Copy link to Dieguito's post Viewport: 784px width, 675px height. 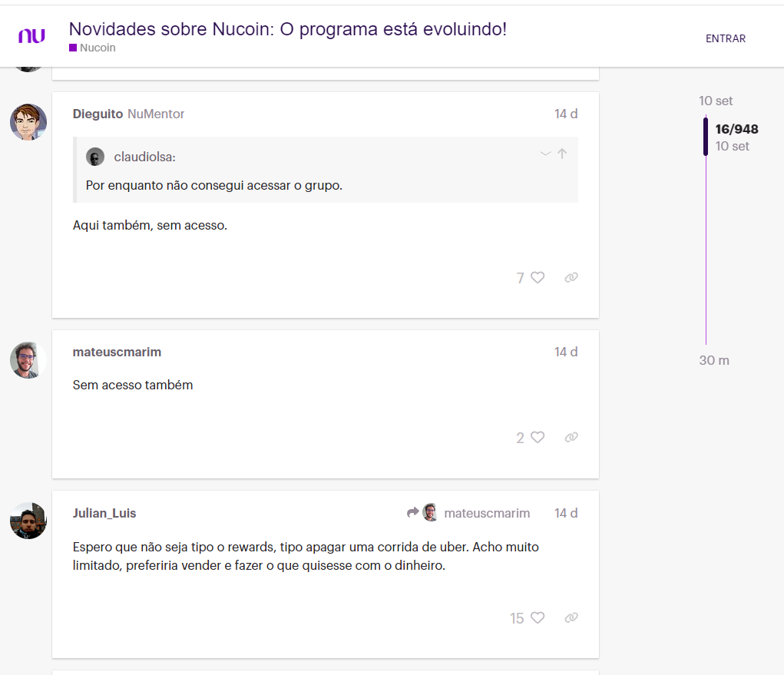tap(571, 277)
